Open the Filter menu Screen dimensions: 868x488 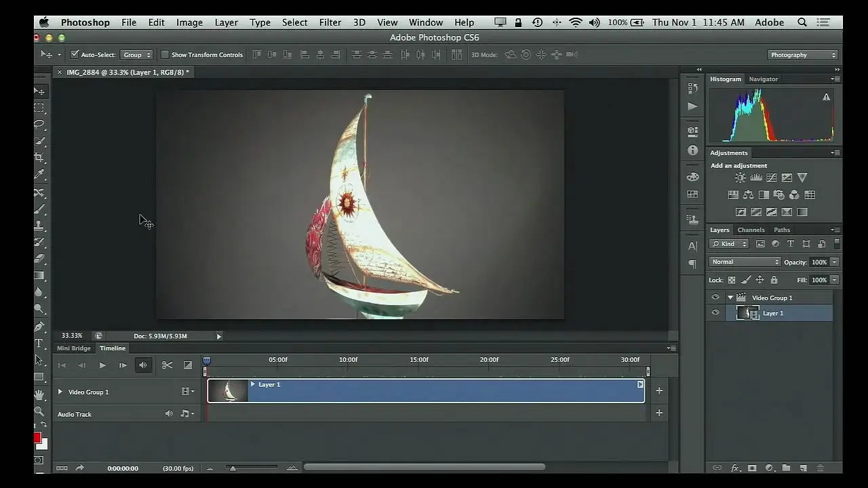pyautogui.click(x=330, y=22)
